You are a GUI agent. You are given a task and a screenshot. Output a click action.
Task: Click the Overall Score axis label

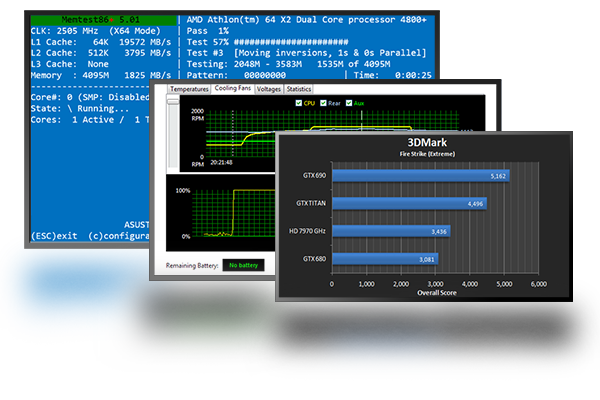437,293
